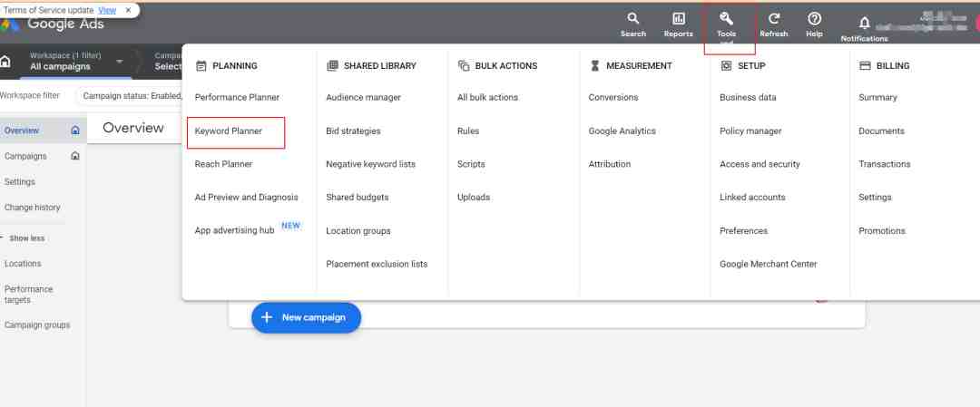Open billing Summary
The image size is (980, 407).
877,97
